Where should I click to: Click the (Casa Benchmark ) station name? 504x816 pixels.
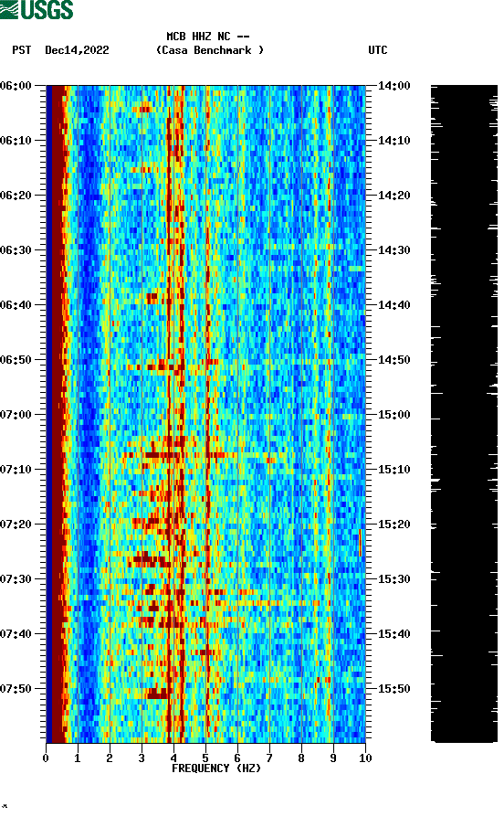pos(210,50)
